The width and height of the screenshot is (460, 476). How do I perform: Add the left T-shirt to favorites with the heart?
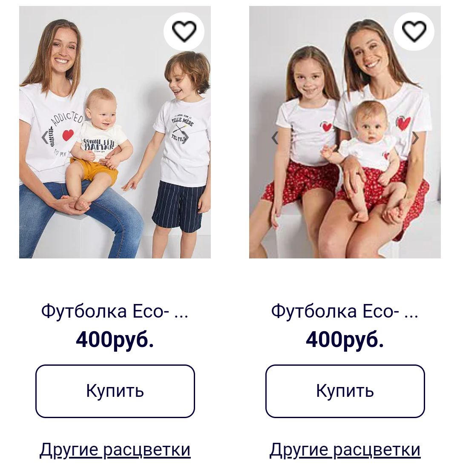(184, 31)
